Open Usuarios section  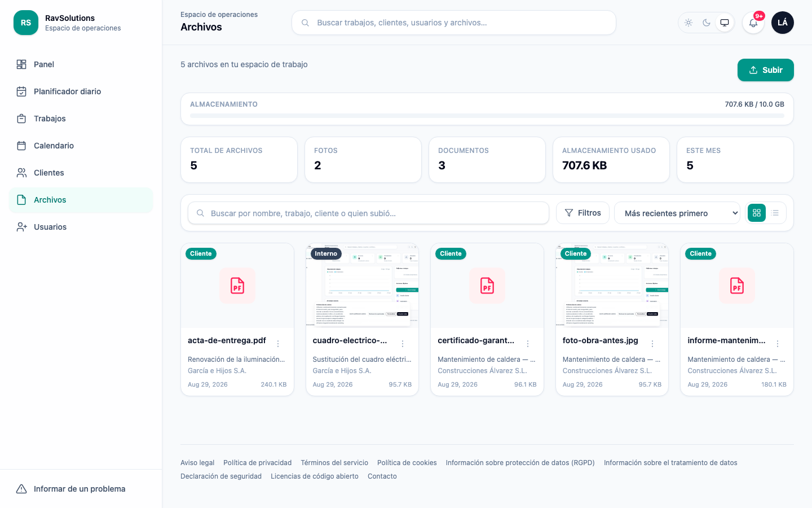point(81,227)
